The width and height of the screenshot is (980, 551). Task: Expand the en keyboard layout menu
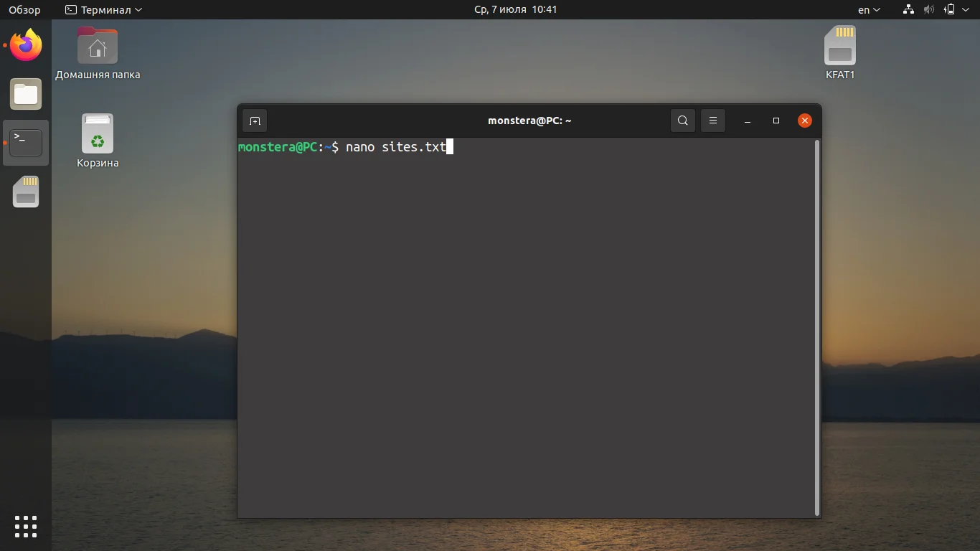click(869, 9)
